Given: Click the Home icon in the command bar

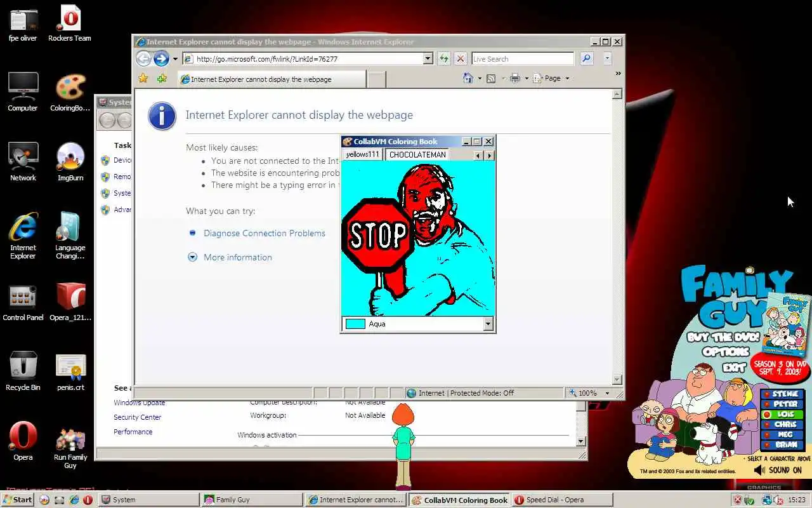Looking at the screenshot, I should (x=468, y=78).
